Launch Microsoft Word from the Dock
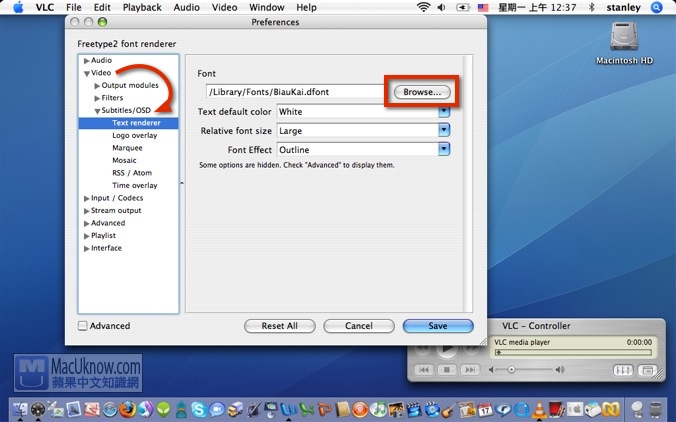The image size is (676, 422). coord(288,409)
